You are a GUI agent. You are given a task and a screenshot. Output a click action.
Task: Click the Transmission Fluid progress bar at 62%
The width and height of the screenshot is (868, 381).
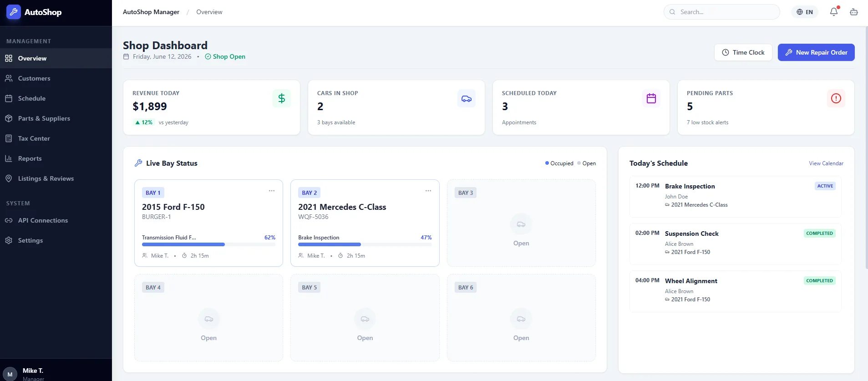tap(208, 244)
